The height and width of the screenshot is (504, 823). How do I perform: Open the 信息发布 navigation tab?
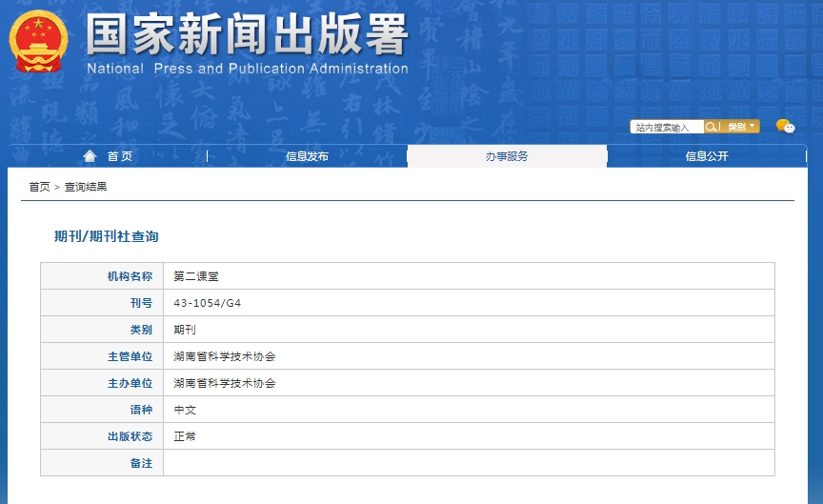click(x=307, y=156)
